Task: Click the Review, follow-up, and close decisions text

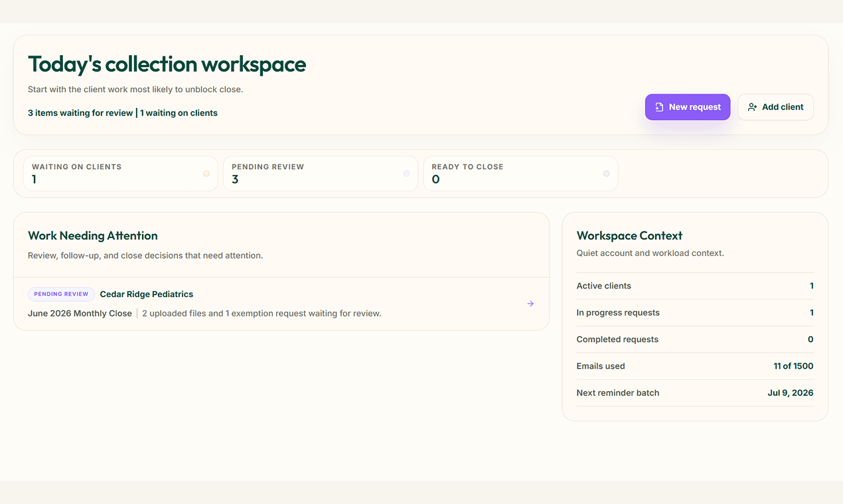Action: [145, 255]
